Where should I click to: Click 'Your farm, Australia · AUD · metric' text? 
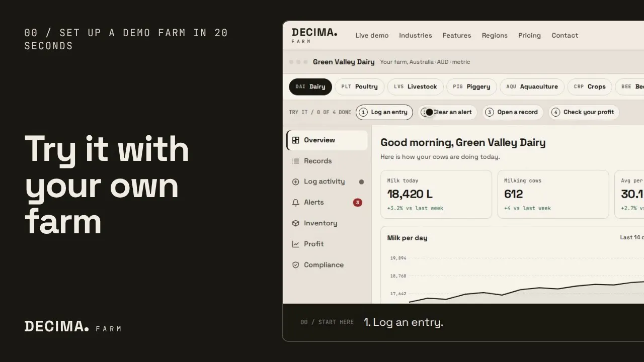coord(425,62)
